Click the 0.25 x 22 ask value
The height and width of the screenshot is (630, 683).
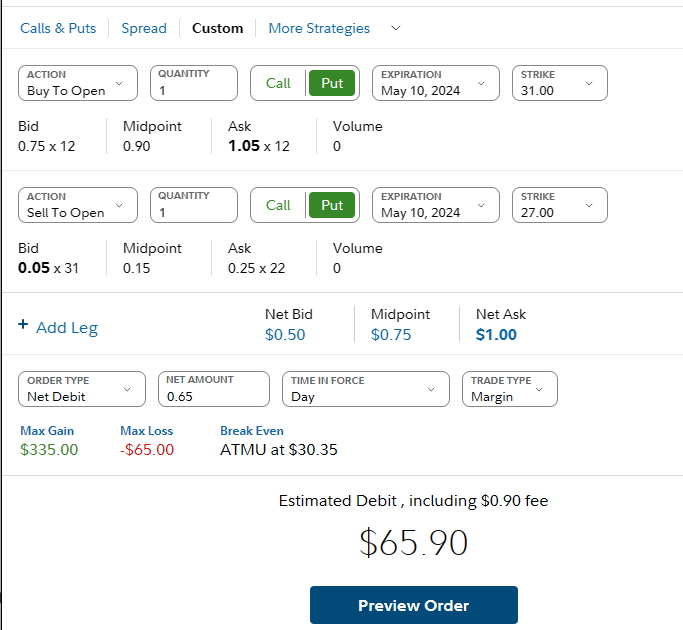pos(257,268)
